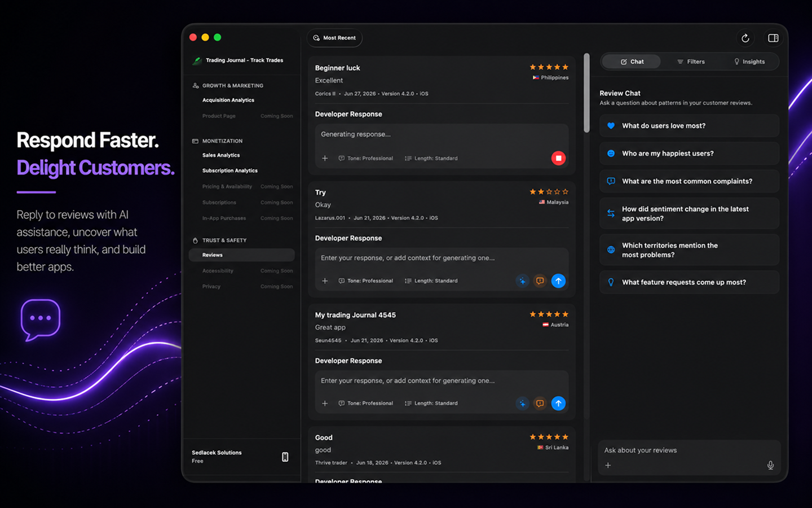Screen dimensions: 812x508
Task: Open Tone: Professional in My trading Journal 4545
Action: 365,403
